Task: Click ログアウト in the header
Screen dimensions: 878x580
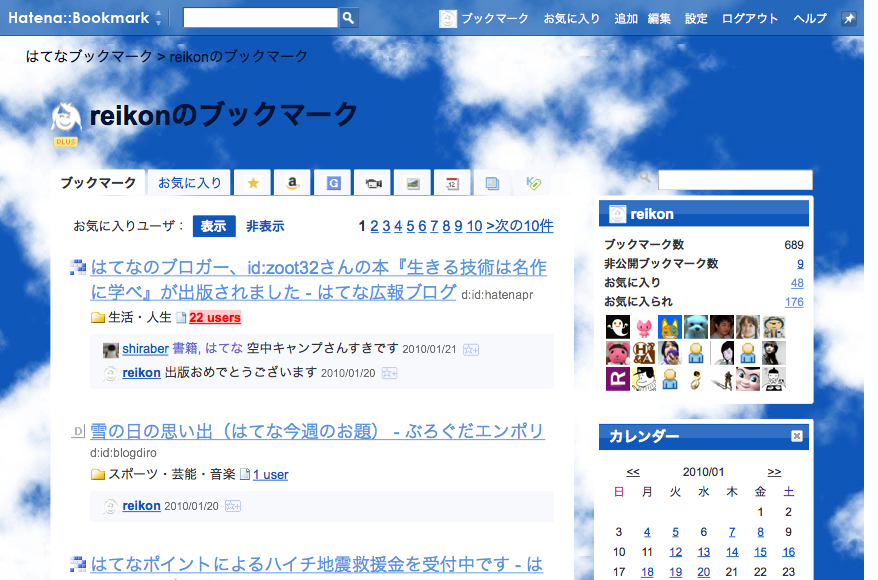Action: pyautogui.click(x=750, y=18)
